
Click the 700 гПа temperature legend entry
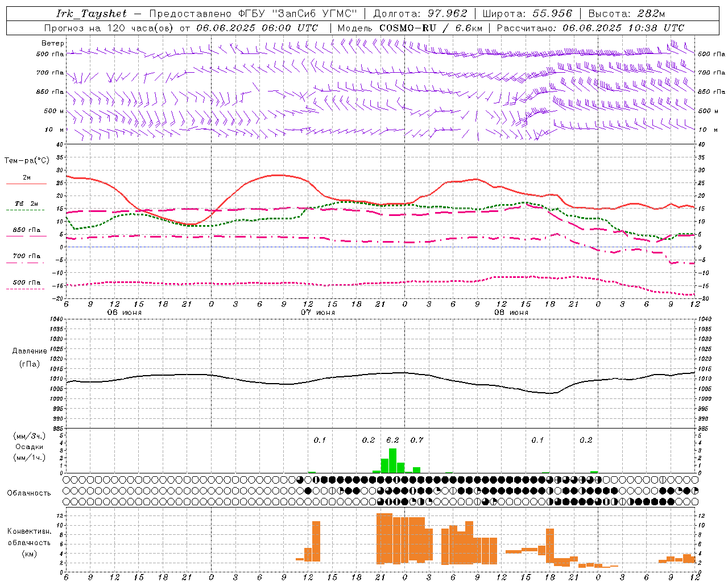pos(27,256)
